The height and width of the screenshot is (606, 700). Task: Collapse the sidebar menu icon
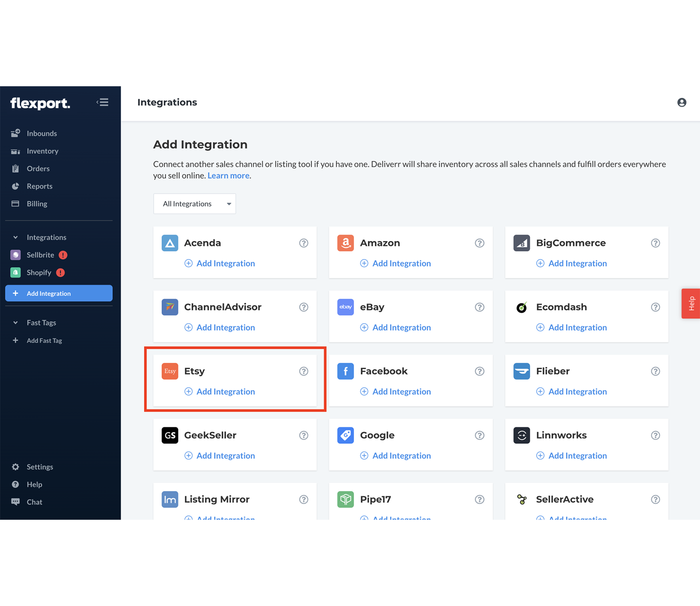[x=102, y=102]
